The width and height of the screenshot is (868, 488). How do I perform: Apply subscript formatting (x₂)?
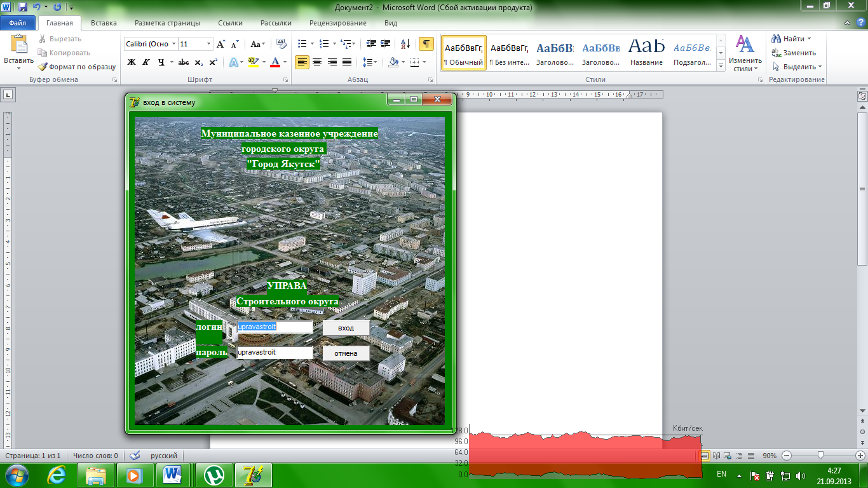(x=199, y=62)
